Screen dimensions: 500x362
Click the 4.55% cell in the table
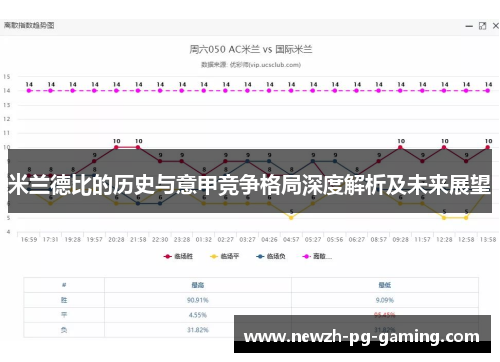coord(198,315)
